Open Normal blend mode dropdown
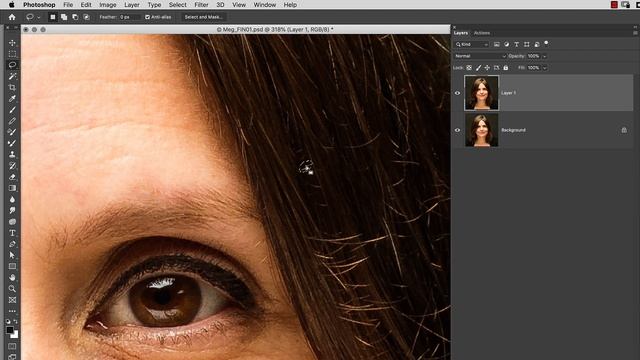640x360 pixels. click(x=480, y=56)
